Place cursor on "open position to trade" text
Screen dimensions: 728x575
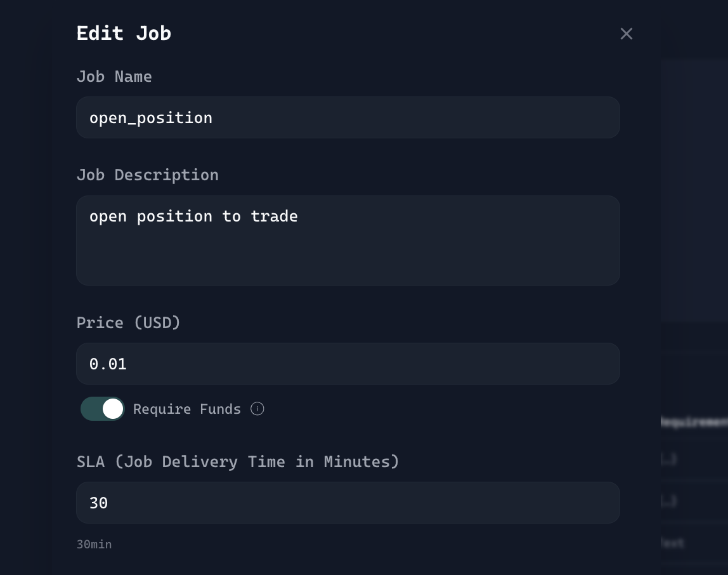(x=193, y=216)
